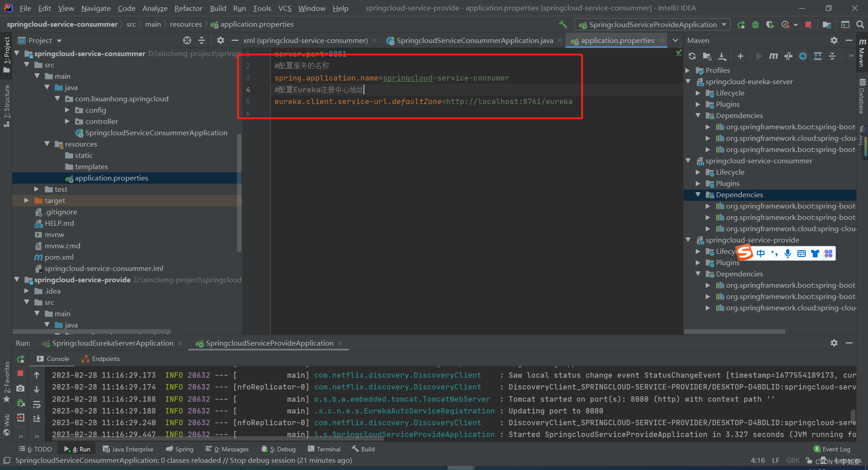Build project with the hammer icon
Image resolution: width=868 pixels, height=470 pixels.
(x=563, y=24)
